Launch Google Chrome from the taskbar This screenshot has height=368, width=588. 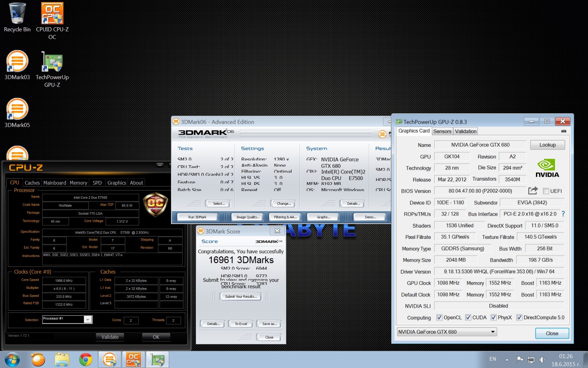[x=86, y=359]
